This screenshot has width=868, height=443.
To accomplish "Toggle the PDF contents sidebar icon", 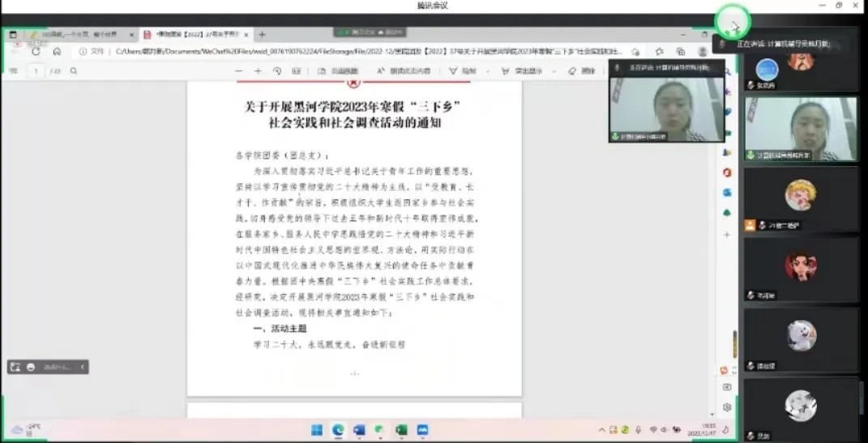I will pyautogui.click(x=13, y=71).
